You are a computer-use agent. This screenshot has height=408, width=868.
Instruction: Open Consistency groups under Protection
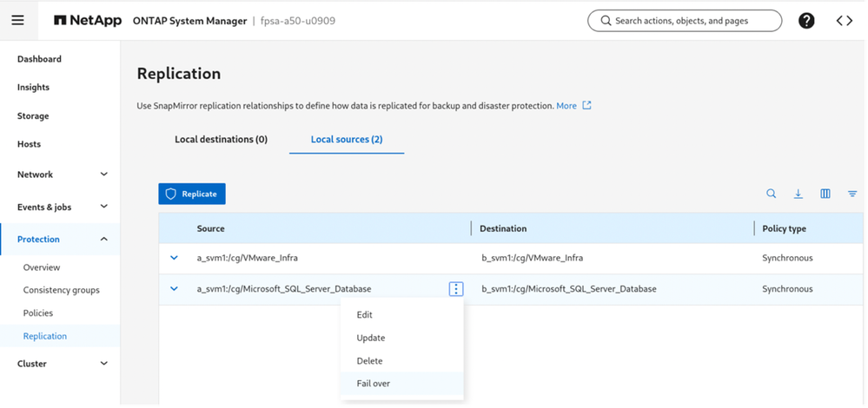(62, 290)
